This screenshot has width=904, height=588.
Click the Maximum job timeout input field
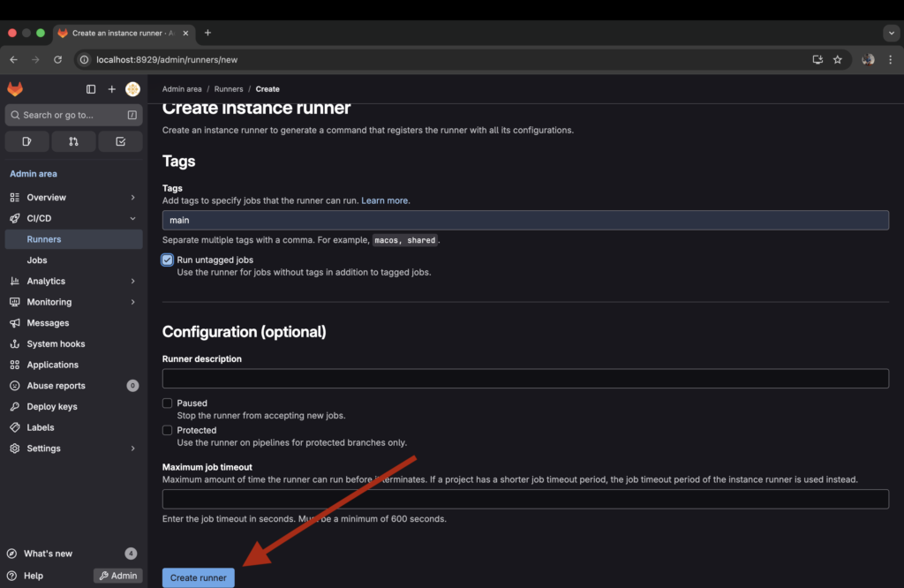525,498
